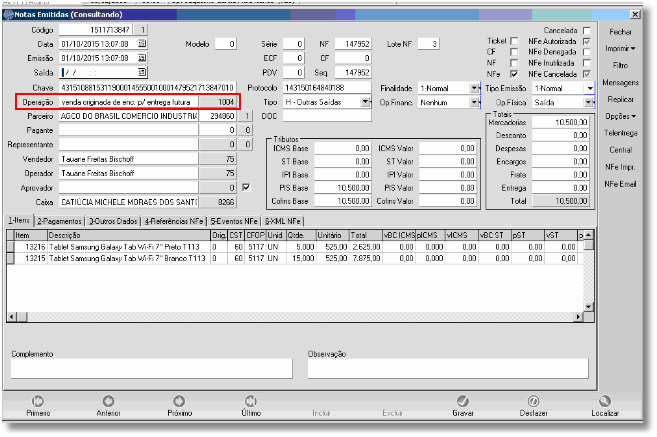
Task: Click the Descrição column header
Action: (129, 235)
